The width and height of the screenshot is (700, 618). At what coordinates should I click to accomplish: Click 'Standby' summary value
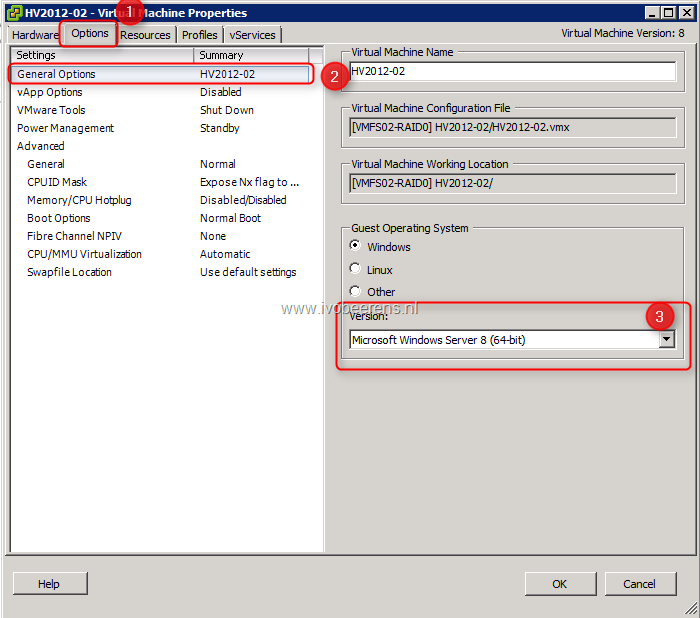click(220, 128)
